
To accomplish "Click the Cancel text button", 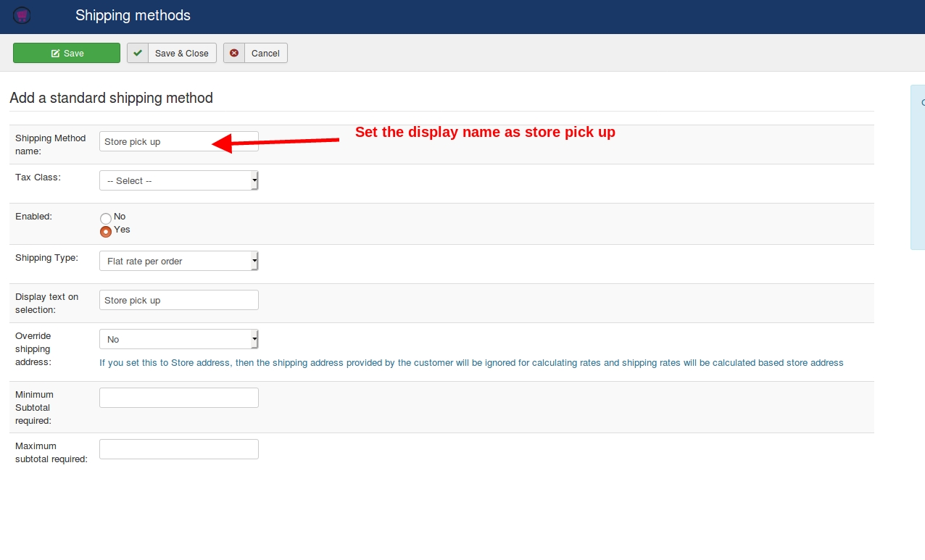I will click(x=265, y=53).
